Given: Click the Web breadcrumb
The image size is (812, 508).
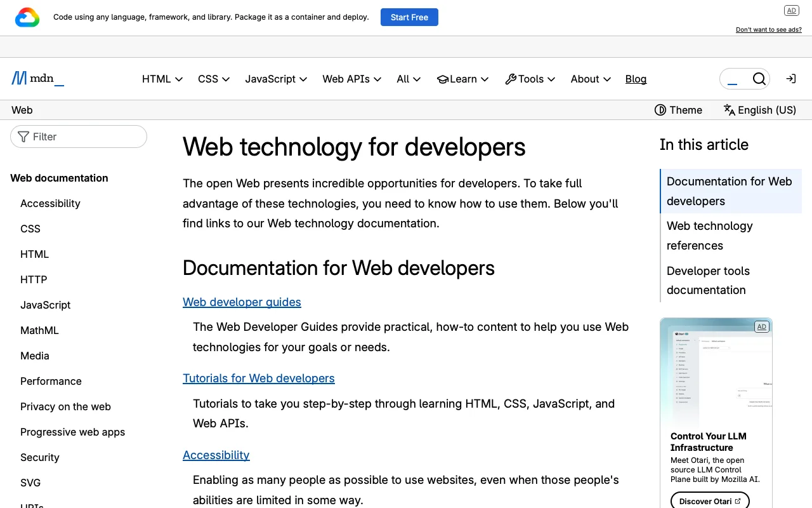Looking at the screenshot, I should (x=22, y=110).
